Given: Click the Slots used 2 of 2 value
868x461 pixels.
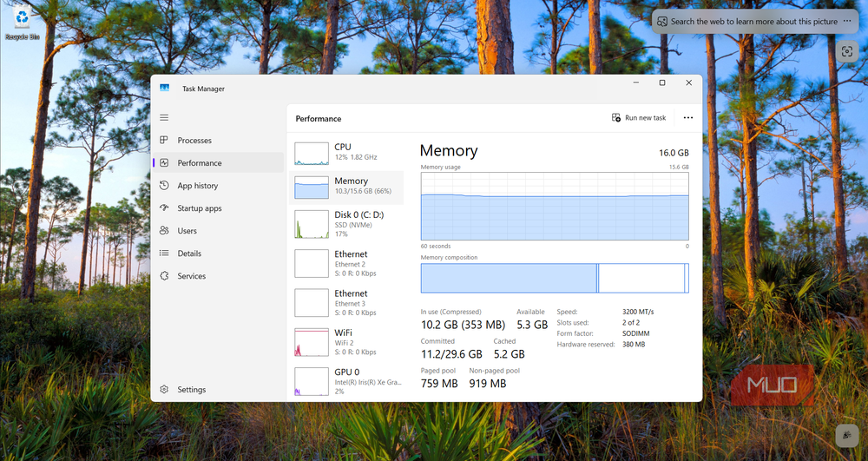Looking at the screenshot, I should pyautogui.click(x=630, y=323).
